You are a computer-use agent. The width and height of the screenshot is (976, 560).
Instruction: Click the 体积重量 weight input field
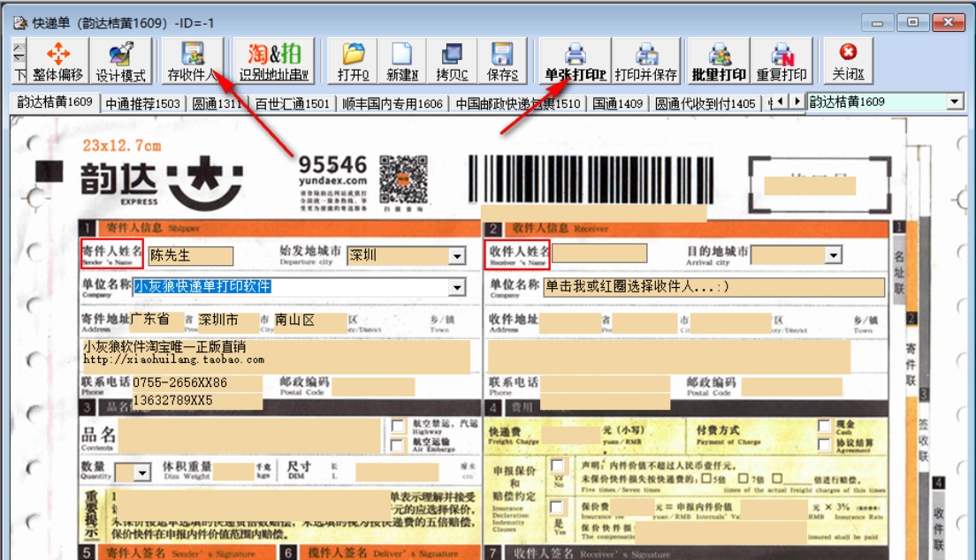tap(233, 471)
